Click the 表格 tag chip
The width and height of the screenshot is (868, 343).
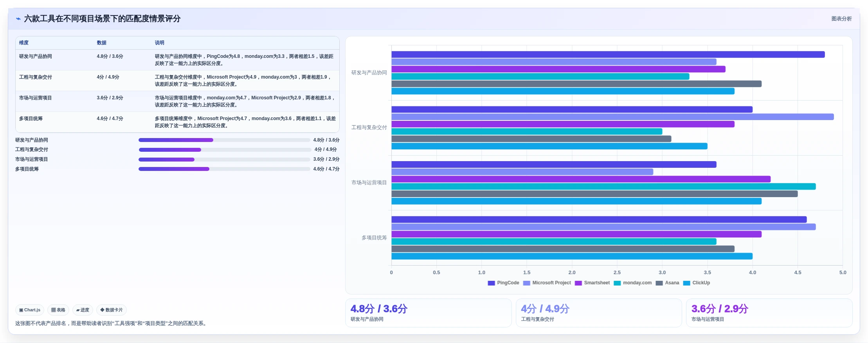[x=58, y=310]
